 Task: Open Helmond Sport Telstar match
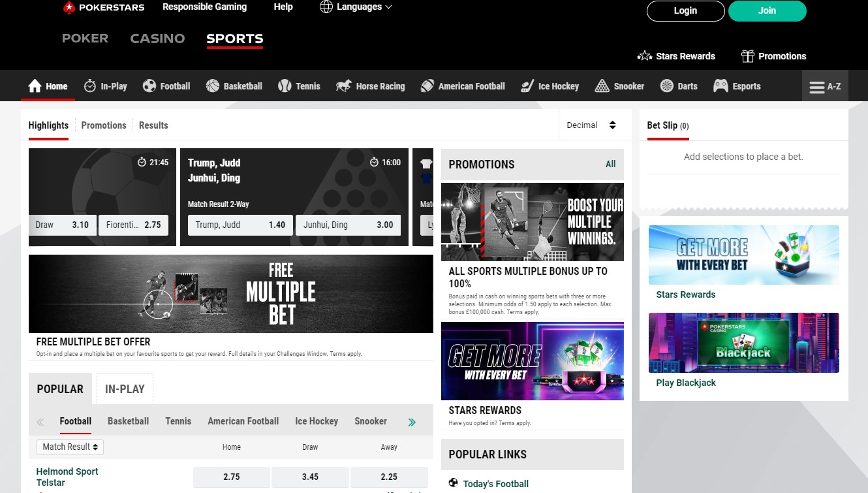tap(67, 477)
